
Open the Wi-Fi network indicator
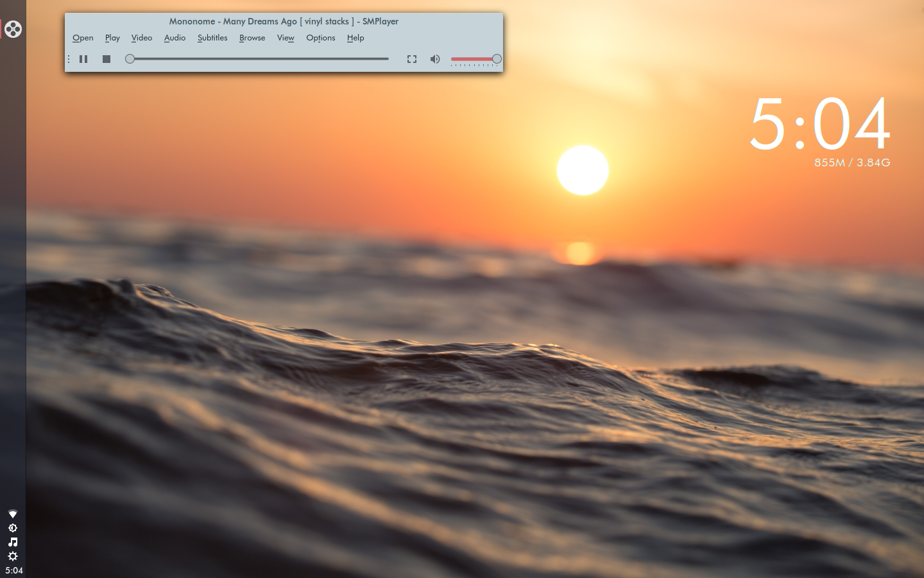pos(13,514)
